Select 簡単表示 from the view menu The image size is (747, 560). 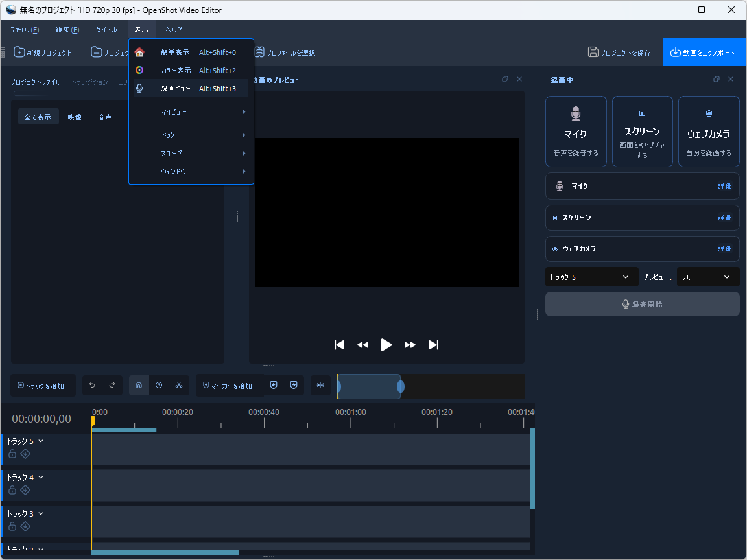click(191, 52)
